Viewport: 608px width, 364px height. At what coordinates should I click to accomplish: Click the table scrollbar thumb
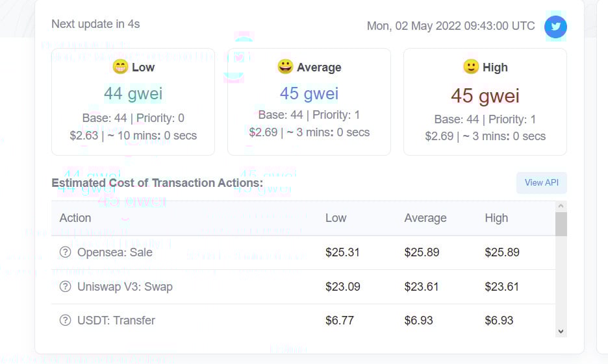click(561, 224)
